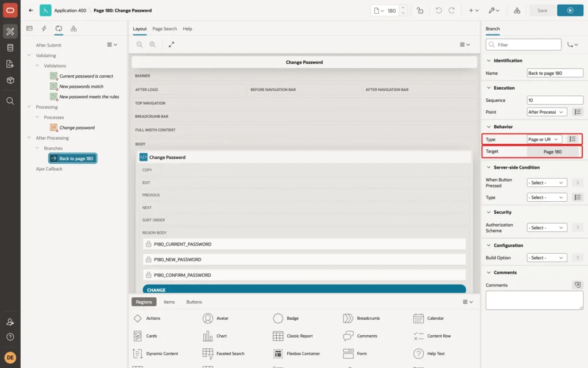588x368 pixels.
Task: Click the property Filter field
Action: click(524, 45)
